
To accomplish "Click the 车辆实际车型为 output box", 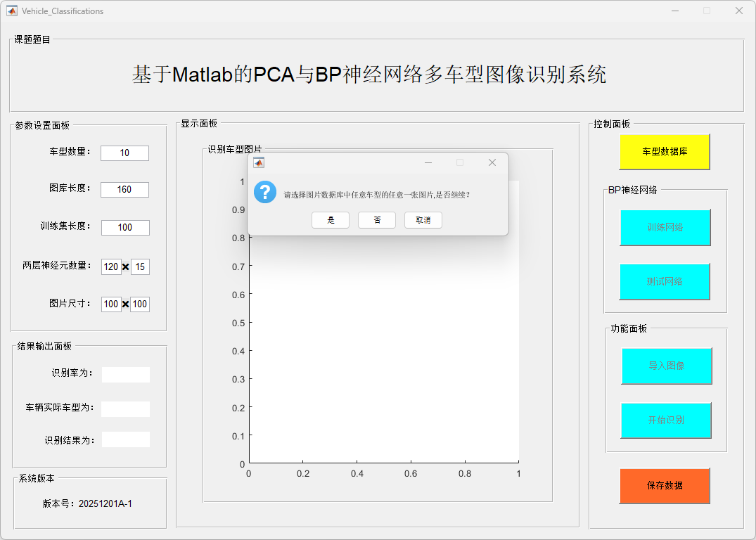I will (x=125, y=409).
